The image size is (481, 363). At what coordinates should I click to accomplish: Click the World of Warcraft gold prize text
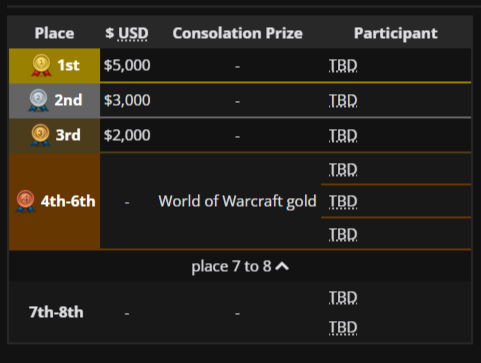[237, 201]
